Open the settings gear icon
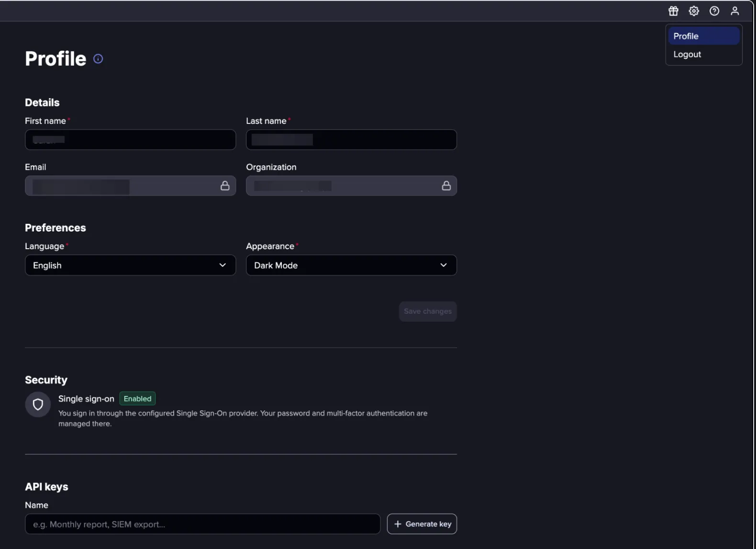756x549 pixels. 694,11
